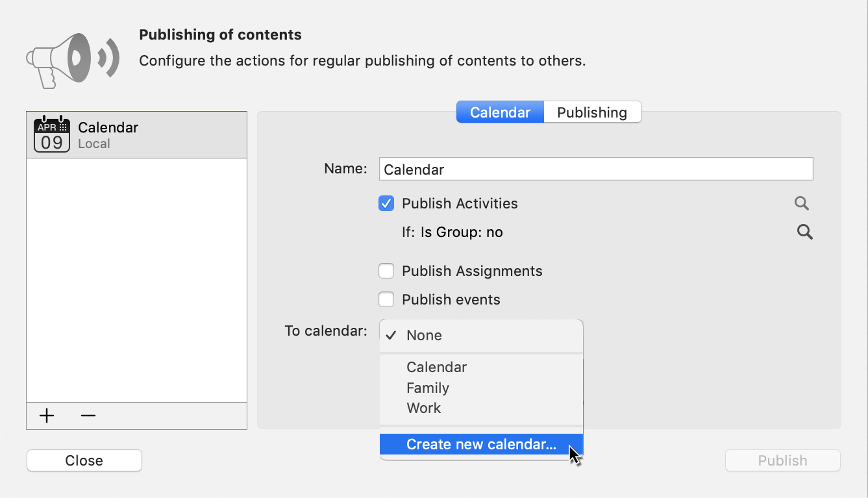Click the magnifier beside the Is Group condition

click(804, 232)
